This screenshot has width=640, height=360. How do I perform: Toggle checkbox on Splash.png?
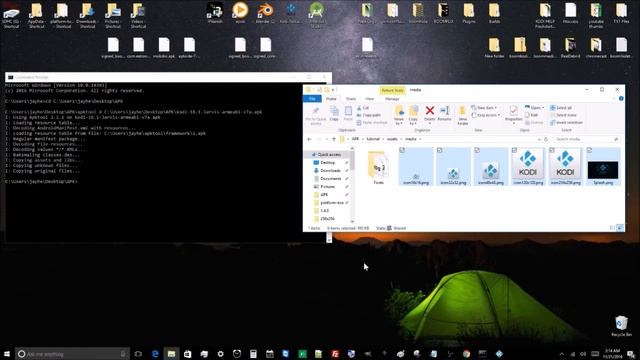[589, 150]
